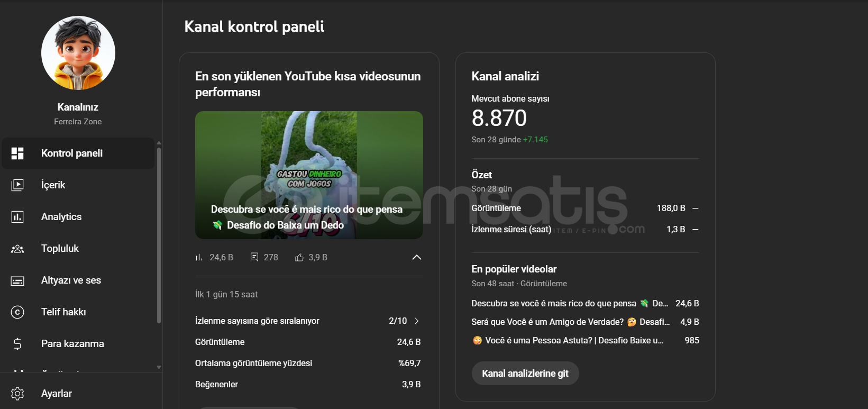This screenshot has width=868, height=409.
Task: Open the İçerik content icon in sidebar
Action: (17, 185)
